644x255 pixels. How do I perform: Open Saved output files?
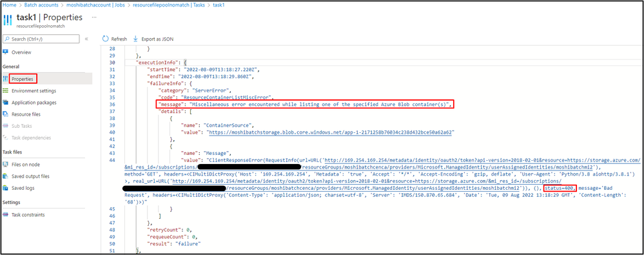pos(30,176)
